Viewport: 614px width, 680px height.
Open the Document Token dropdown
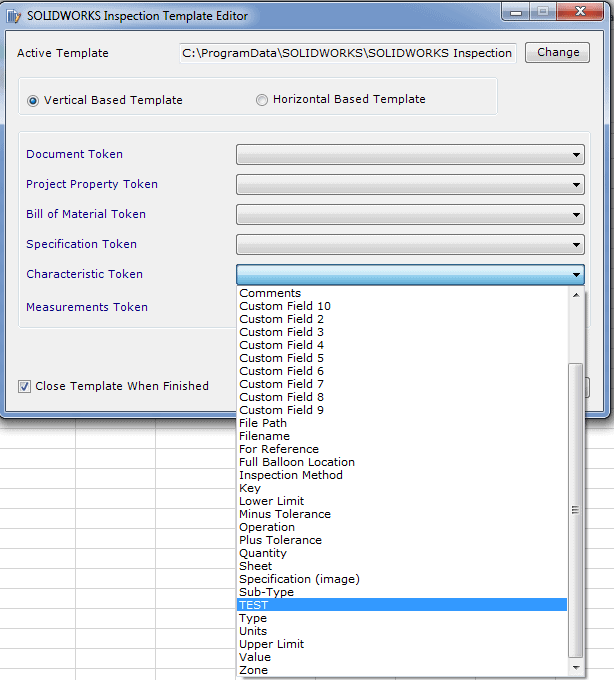(x=410, y=155)
